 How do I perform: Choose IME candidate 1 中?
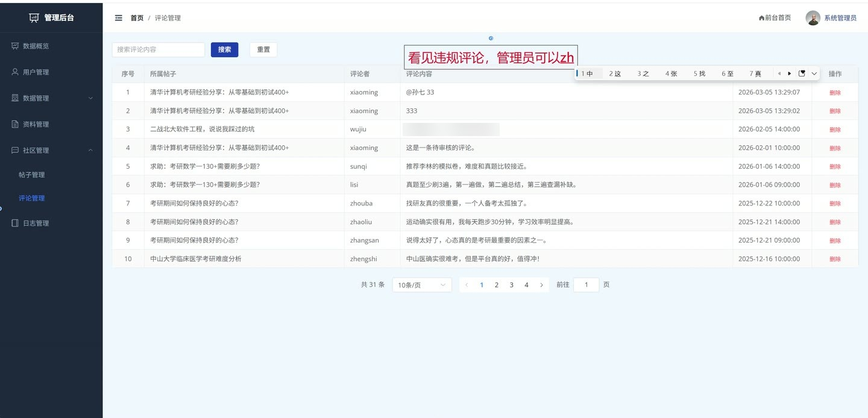(588, 73)
